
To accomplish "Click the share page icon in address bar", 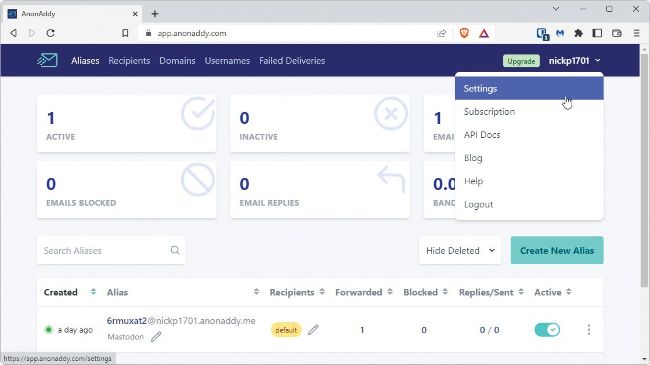I will click(x=441, y=33).
